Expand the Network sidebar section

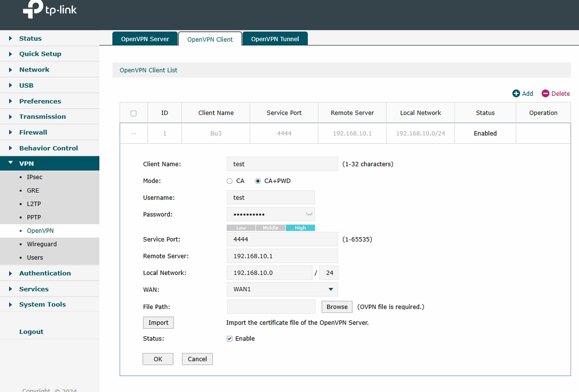34,70
